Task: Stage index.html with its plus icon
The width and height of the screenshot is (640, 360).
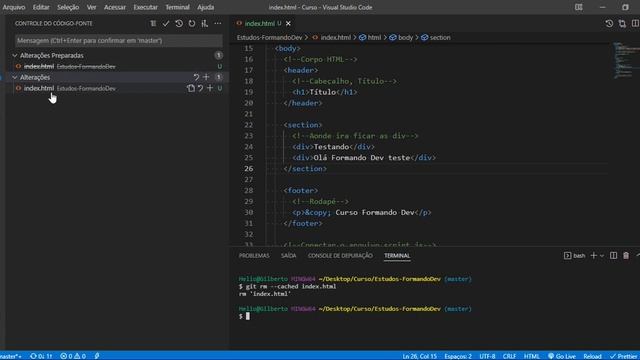Action: click(210, 88)
